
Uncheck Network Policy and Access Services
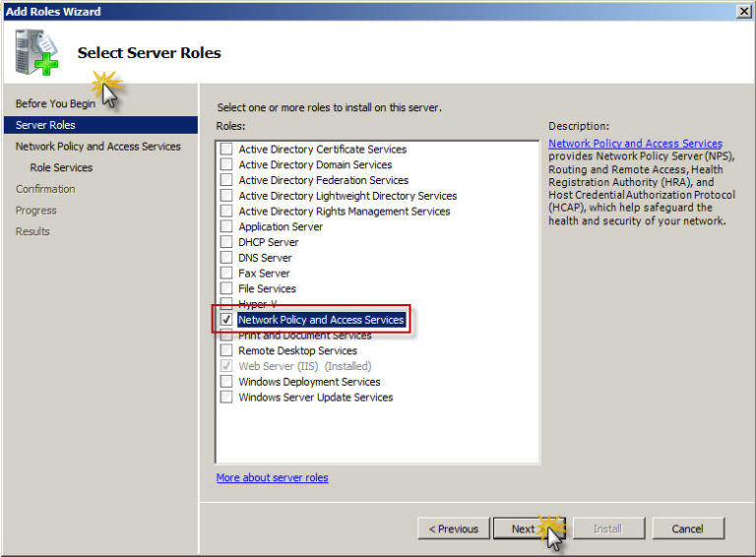coord(226,320)
